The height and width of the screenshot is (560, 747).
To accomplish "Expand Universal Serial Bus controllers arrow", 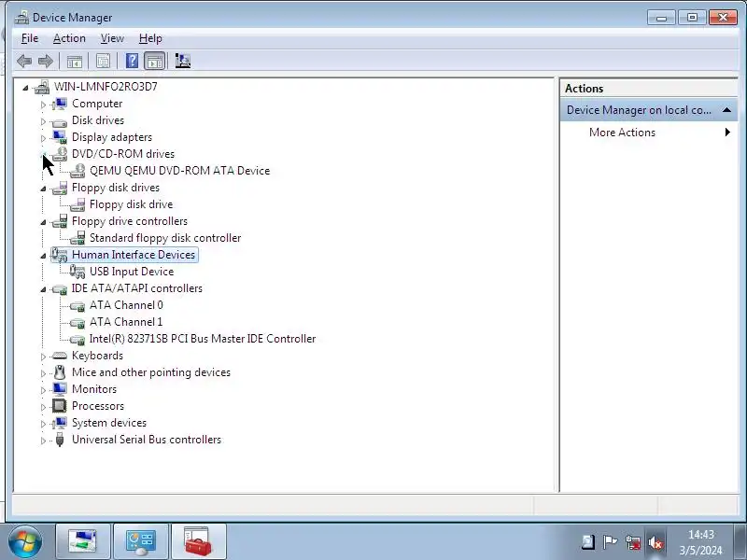I will click(43, 441).
